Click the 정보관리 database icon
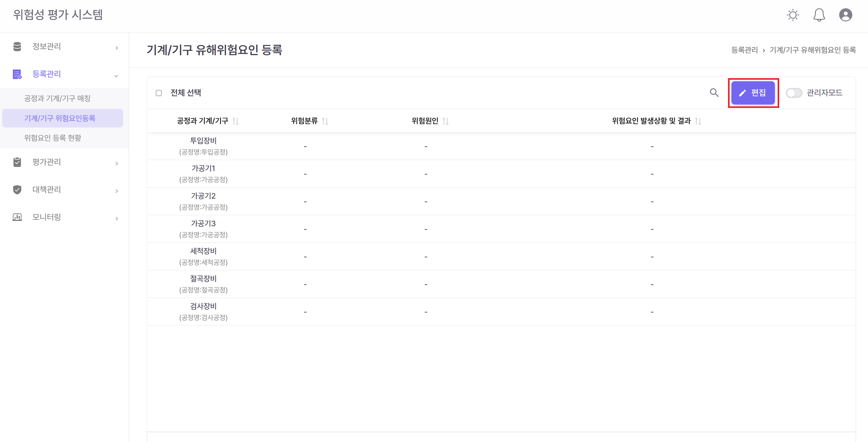This screenshot has height=442, width=868. click(x=17, y=47)
